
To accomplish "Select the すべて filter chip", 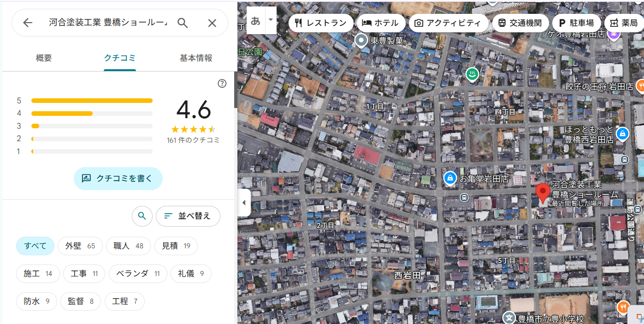I will coord(35,246).
